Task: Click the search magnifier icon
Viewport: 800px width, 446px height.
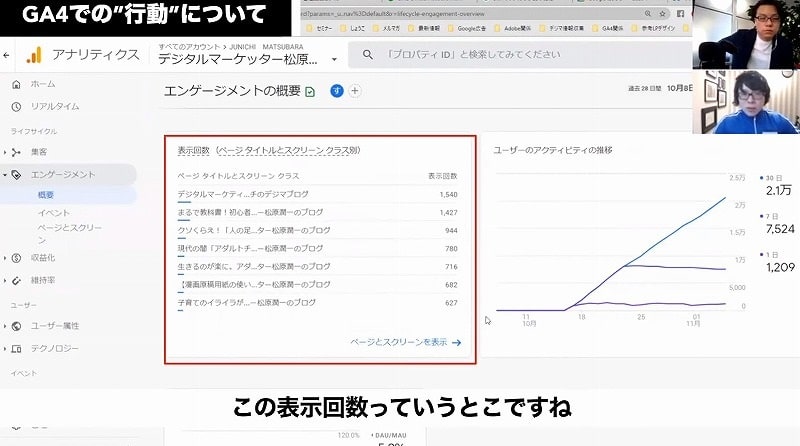Action: 367,54
